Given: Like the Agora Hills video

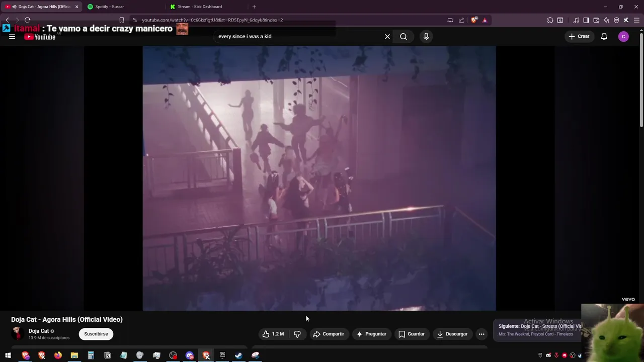Looking at the screenshot, I should (x=273, y=334).
